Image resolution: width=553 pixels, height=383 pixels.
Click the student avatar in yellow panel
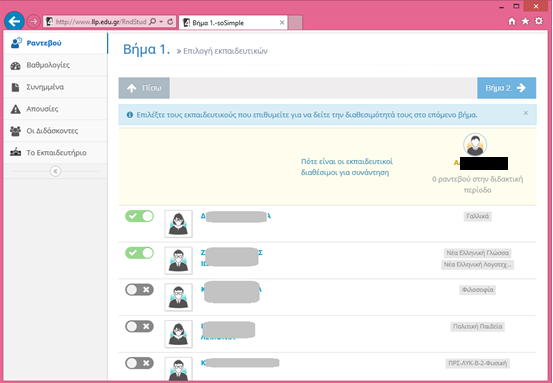(x=475, y=145)
